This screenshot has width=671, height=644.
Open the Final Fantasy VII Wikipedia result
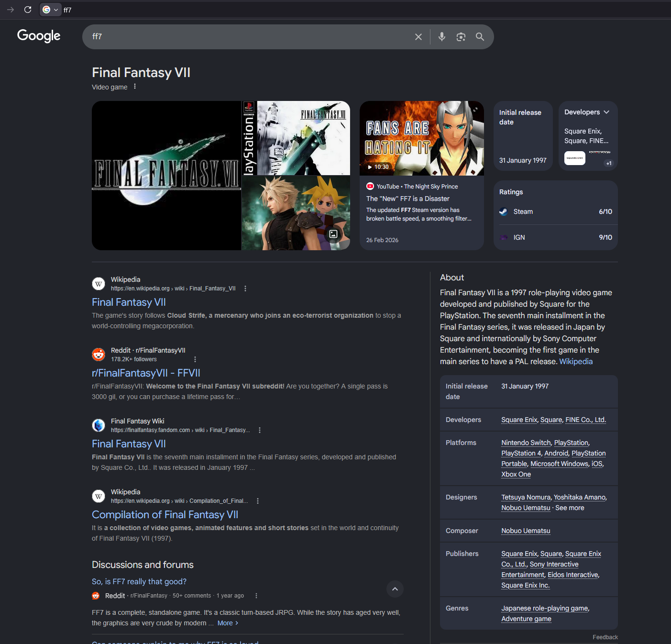(129, 302)
